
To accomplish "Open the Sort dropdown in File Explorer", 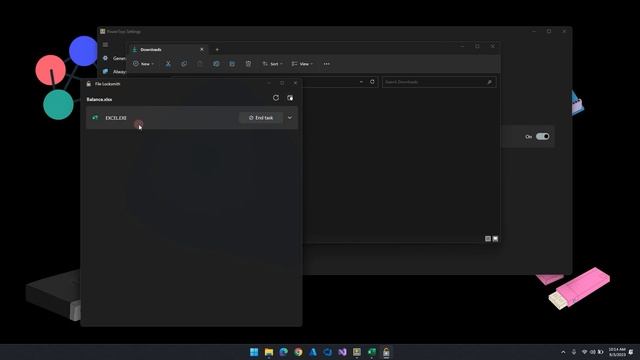I will tap(272, 64).
